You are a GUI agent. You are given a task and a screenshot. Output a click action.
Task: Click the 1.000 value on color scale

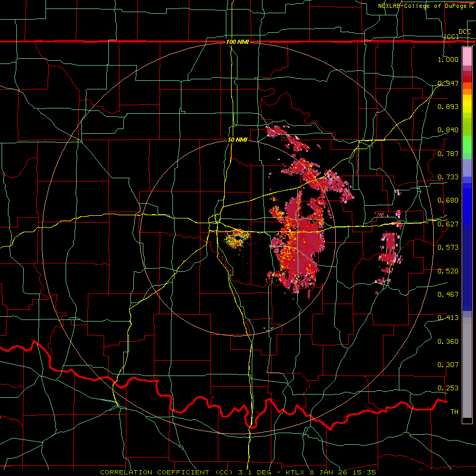[448, 59]
